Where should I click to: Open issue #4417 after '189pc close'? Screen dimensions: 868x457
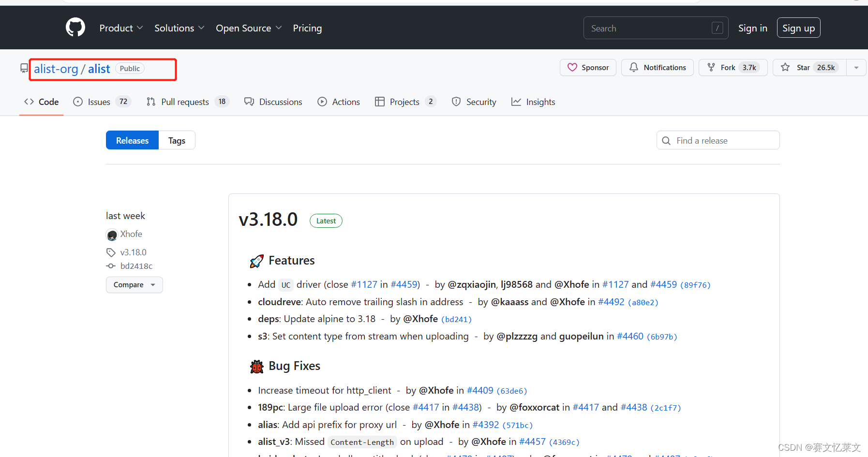[426, 407]
